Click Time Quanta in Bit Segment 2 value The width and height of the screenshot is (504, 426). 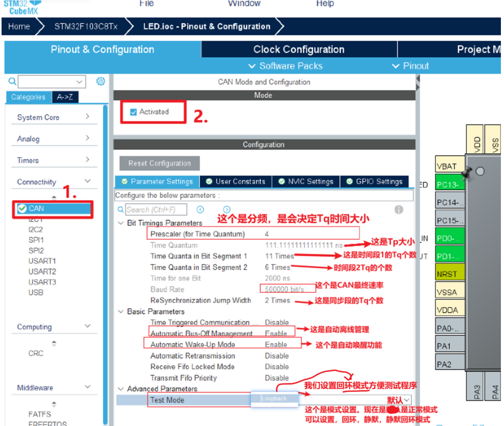[x=278, y=267]
